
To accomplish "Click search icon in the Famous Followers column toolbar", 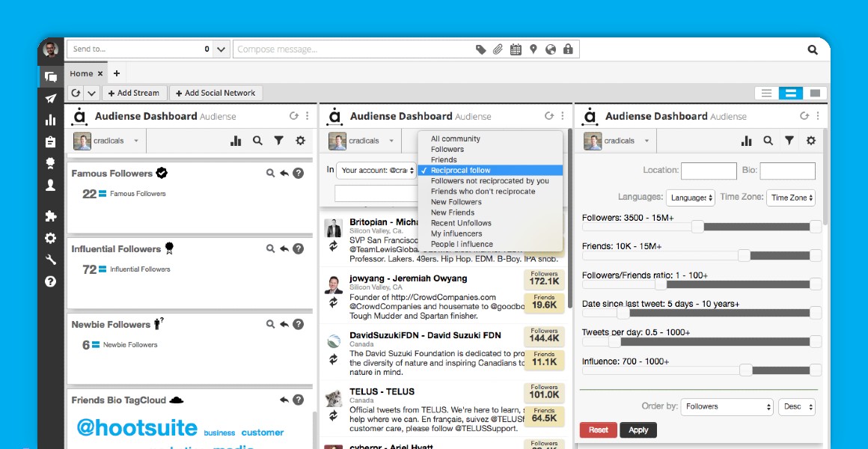I will (x=257, y=141).
